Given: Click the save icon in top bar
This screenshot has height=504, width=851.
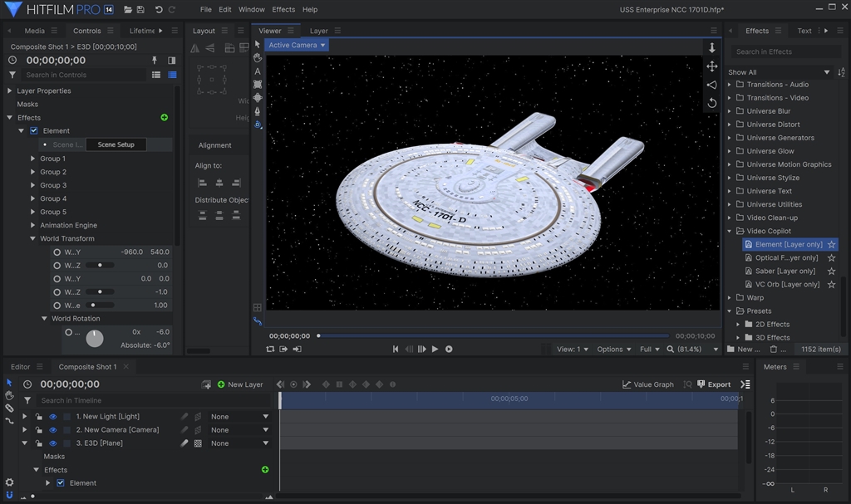Looking at the screenshot, I should [140, 10].
